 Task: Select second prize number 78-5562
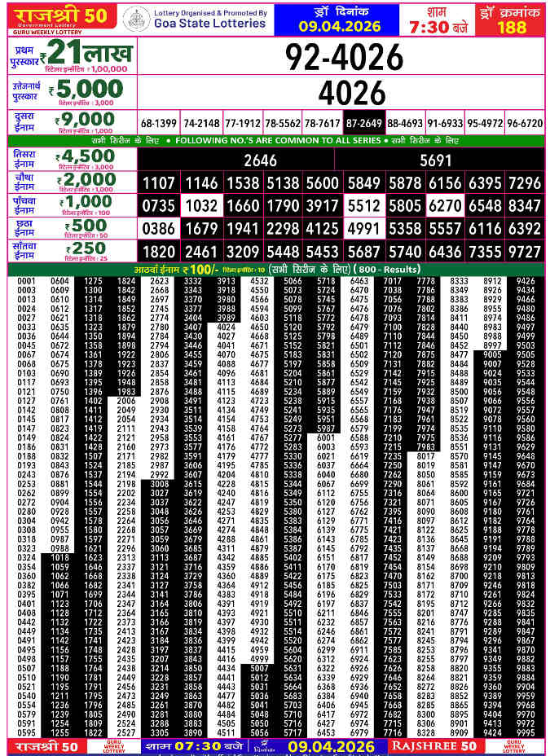tap(283, 124)
